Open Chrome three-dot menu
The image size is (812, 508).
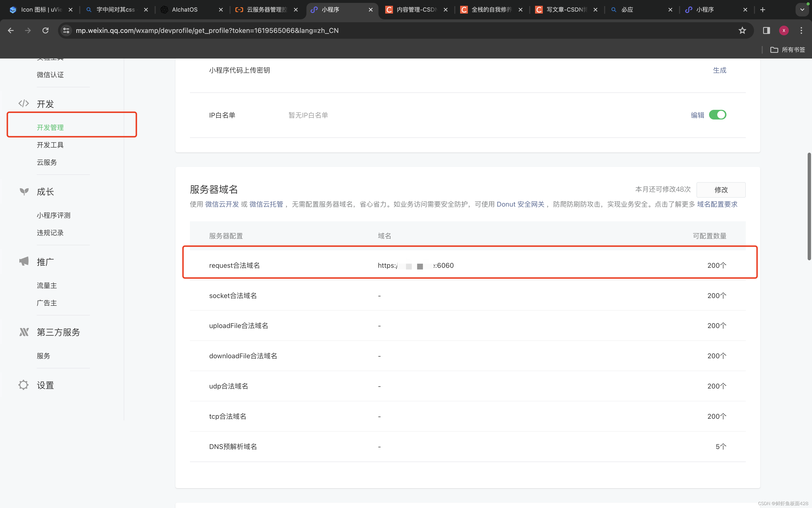click(x=801, y=30)
